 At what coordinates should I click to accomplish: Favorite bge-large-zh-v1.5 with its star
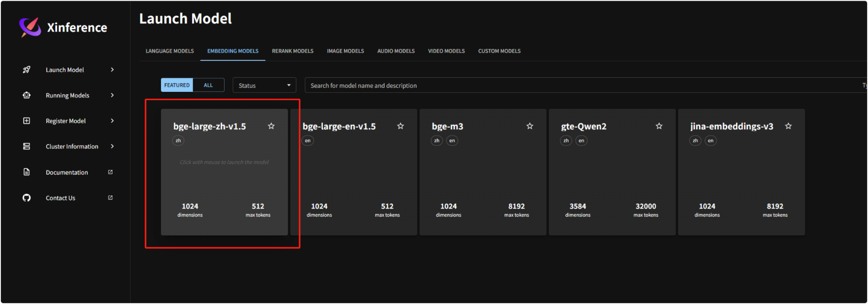pos(271,126)
